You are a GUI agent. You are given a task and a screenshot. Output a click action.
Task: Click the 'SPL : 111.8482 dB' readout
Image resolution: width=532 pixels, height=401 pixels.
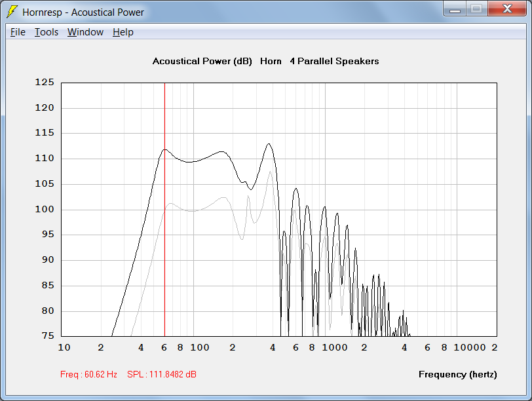click(x=161, y=374)
